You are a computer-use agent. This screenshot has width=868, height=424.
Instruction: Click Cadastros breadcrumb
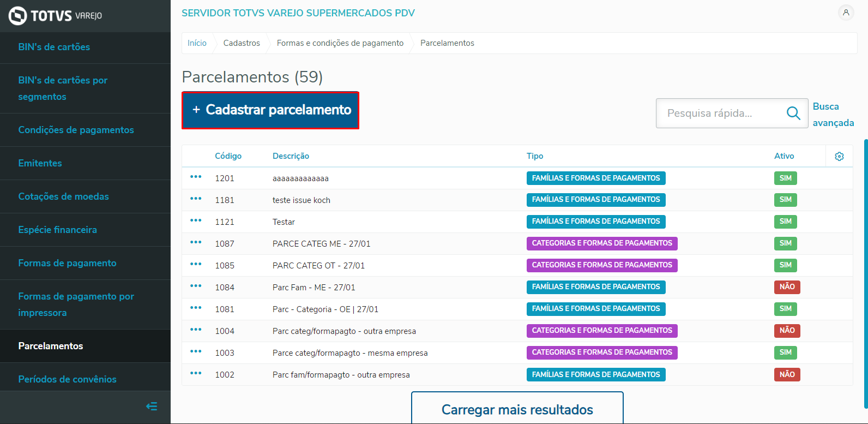pos(242,43)
